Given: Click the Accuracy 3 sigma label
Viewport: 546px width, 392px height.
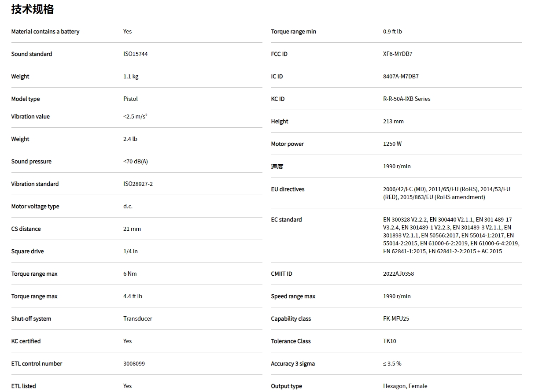Looking at the screenshot, I should pos(293,364).
